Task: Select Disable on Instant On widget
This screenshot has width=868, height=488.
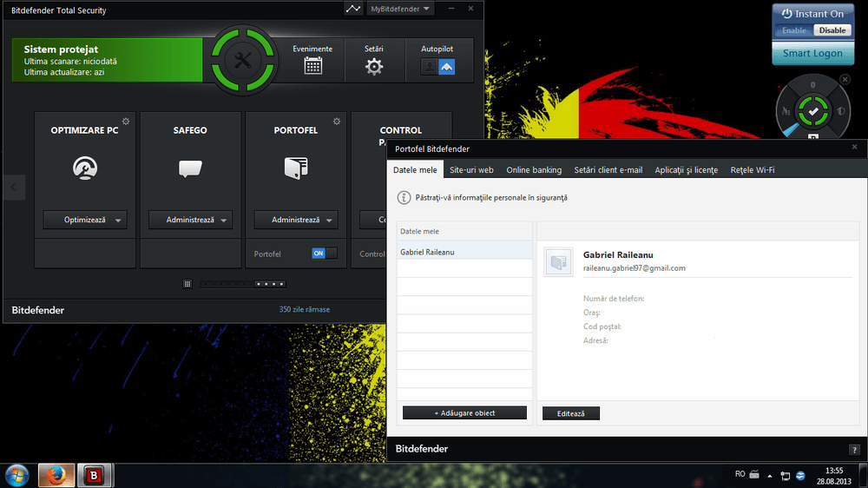Action: coord(832,30)
